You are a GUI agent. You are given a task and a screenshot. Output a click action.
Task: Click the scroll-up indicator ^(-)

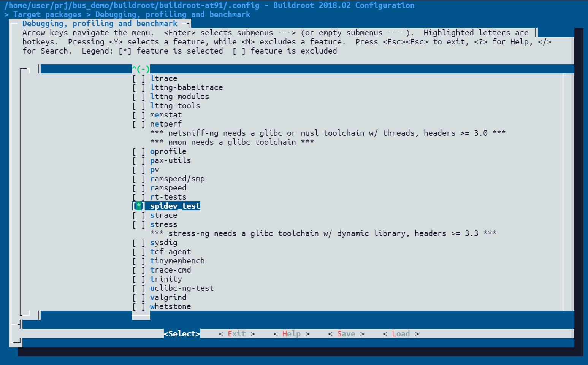click(141, 69)
